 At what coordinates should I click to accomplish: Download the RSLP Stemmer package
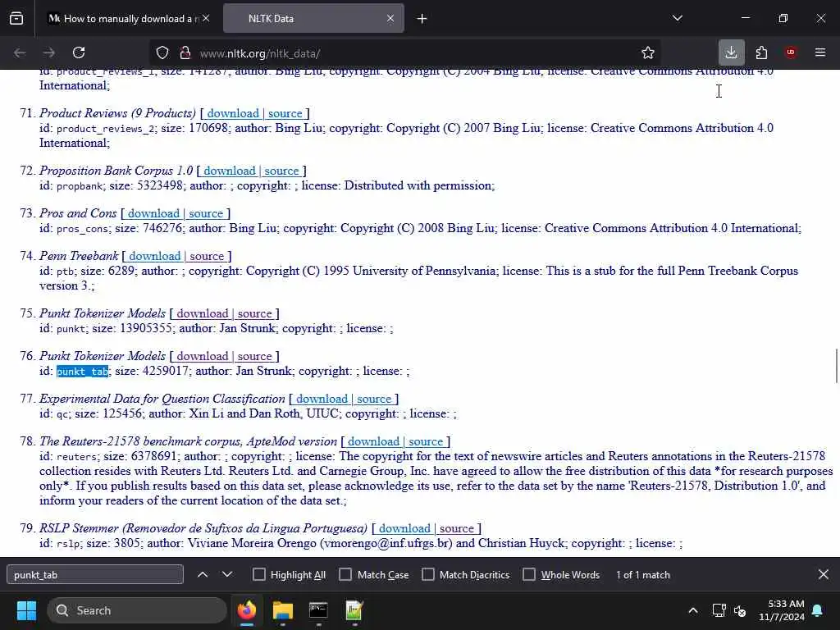[x=404, y=529]
